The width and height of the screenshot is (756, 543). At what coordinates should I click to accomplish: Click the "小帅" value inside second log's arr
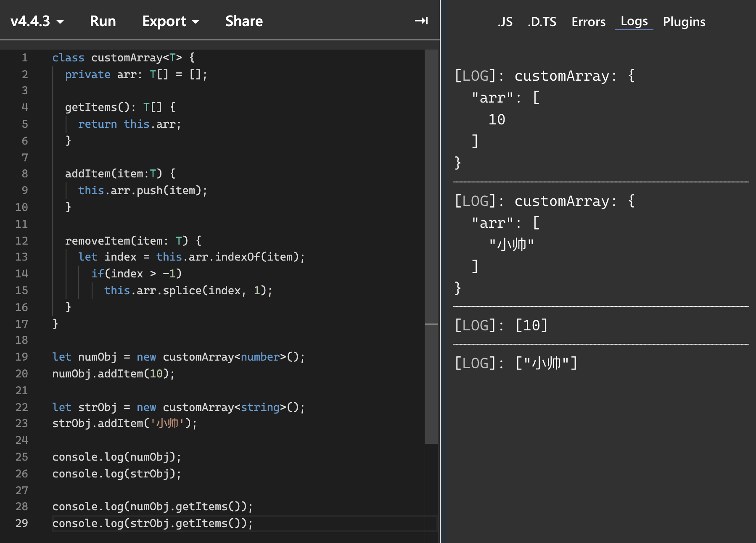pos(511,244)
